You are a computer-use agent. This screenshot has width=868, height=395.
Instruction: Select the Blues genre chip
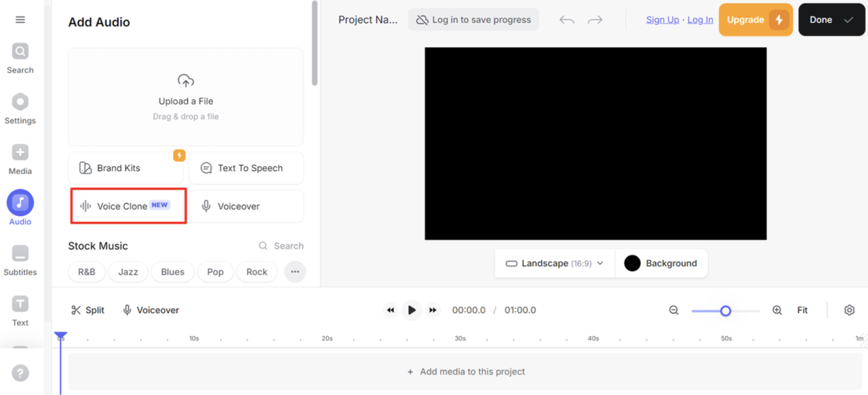(172, 271)
